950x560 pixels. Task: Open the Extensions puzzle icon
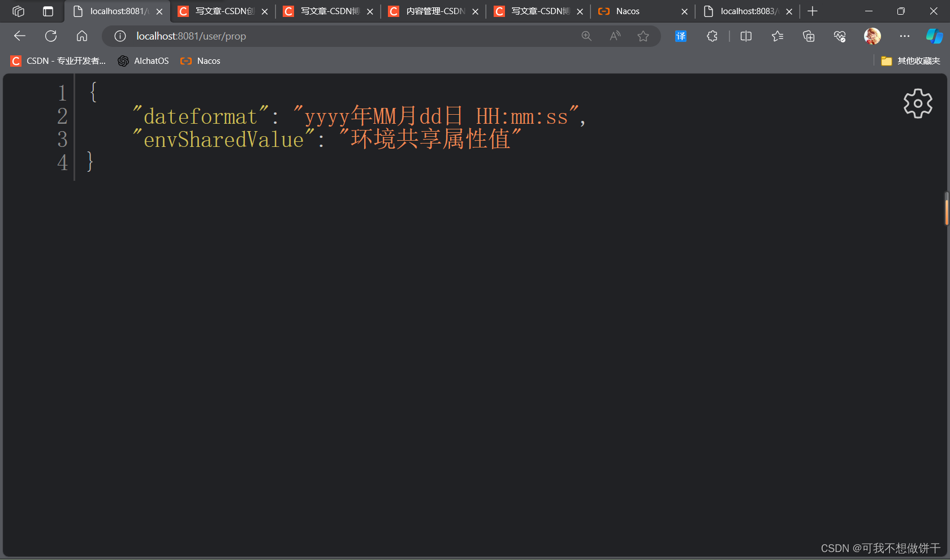[x=712, y=36]
